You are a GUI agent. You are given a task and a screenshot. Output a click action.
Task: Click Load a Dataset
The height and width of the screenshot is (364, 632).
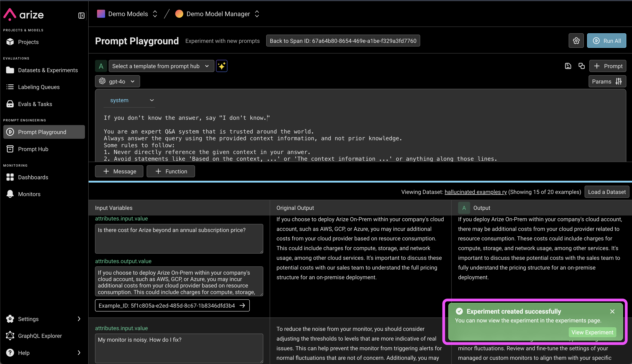[x=607, y=192]
